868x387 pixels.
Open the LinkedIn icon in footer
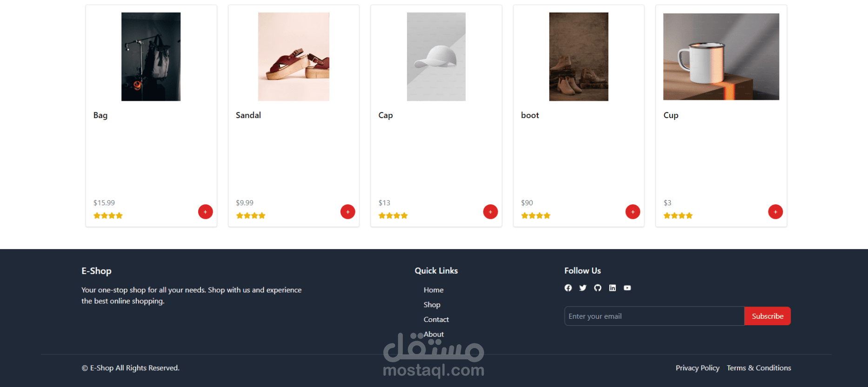(613, 288)
